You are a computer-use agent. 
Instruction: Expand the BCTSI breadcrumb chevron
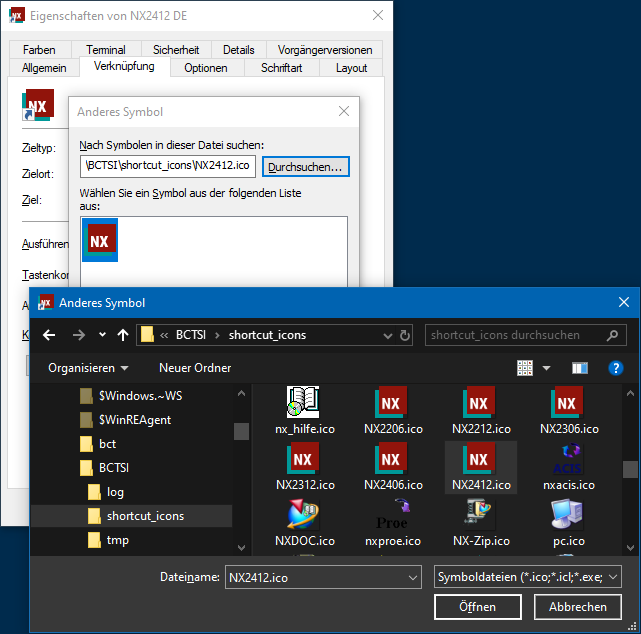[x=217, y=336]
